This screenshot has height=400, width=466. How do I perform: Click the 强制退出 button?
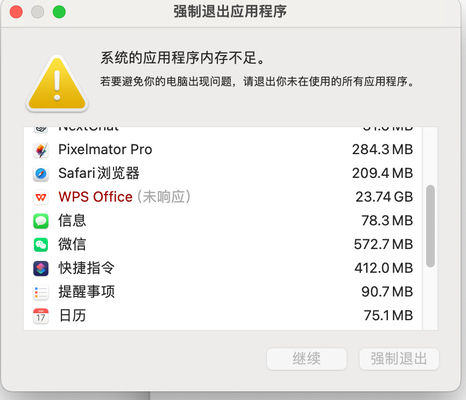click(399, 359)
